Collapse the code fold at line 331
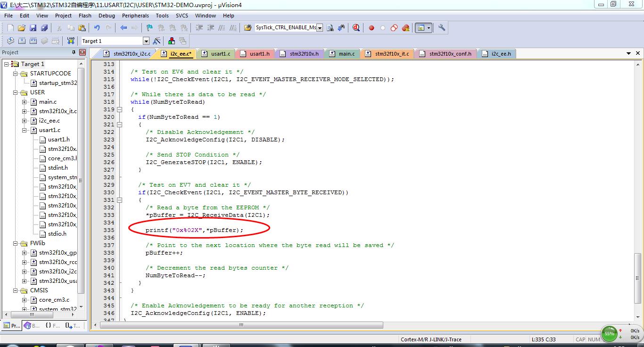This screenshot has width=644, height=347. 119,200
